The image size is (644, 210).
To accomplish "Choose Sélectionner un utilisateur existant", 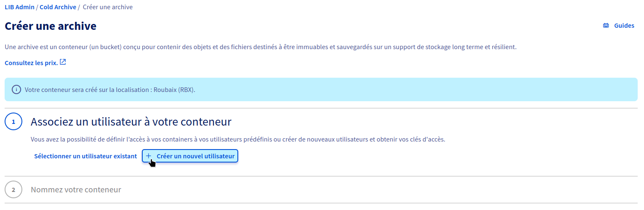I will [x=85, y=156].
